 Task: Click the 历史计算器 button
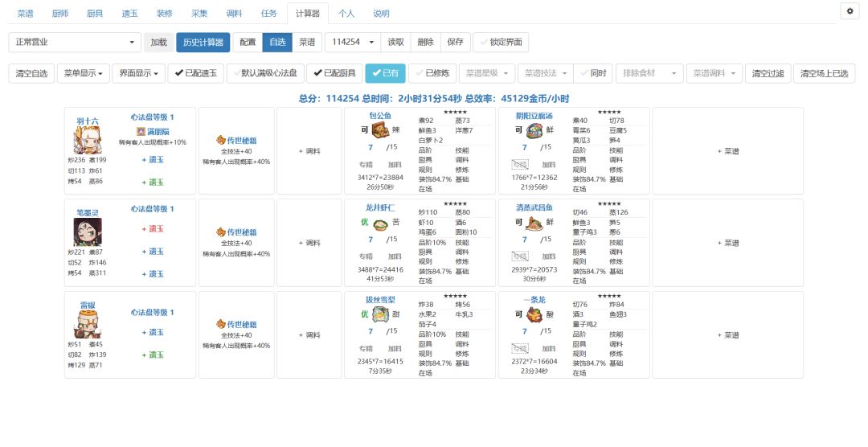coord(203,42)
